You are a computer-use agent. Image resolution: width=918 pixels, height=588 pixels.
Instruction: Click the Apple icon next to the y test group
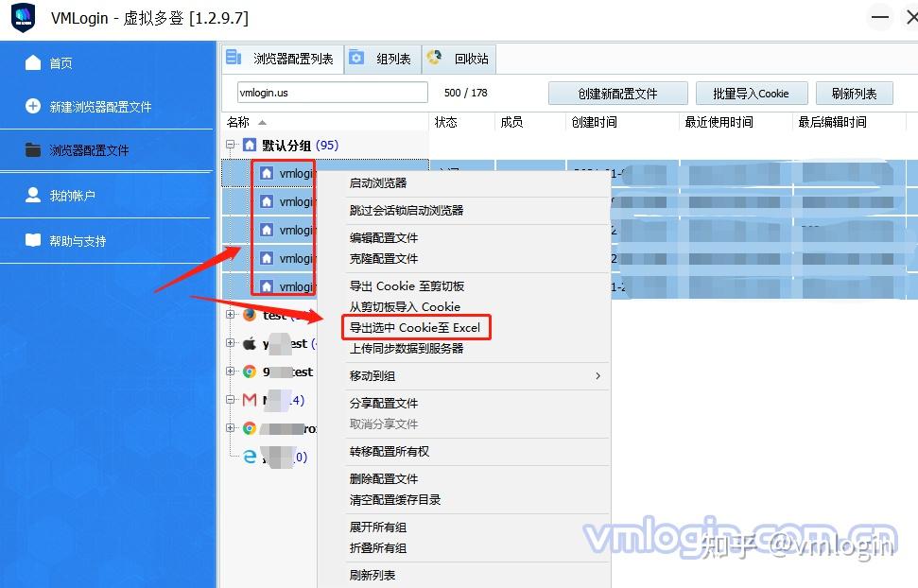248,344
